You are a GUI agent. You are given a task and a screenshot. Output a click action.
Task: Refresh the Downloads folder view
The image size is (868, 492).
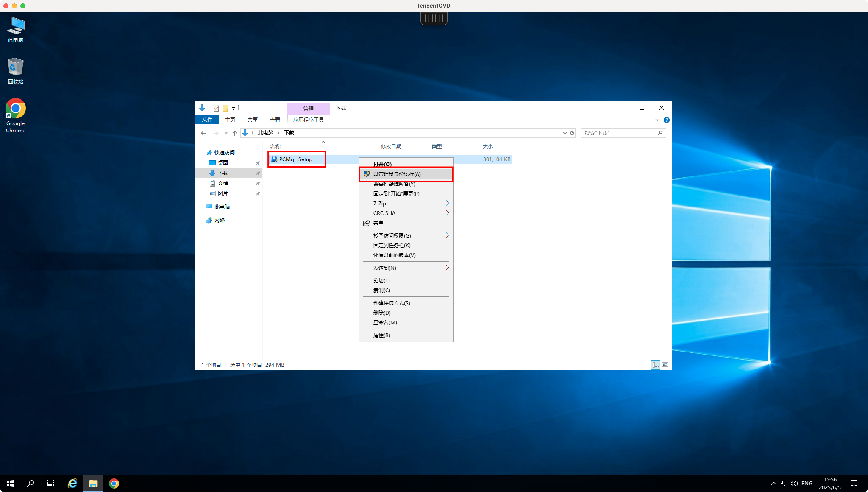tap(572, 133)
